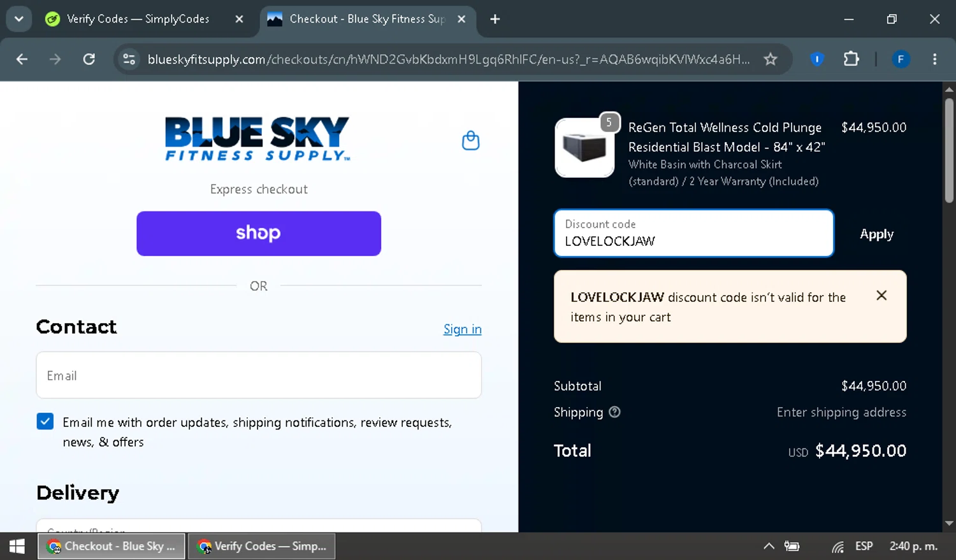956x560 pixels.
Task: Click the scrollbar down arrow
Action: [949, 524]
